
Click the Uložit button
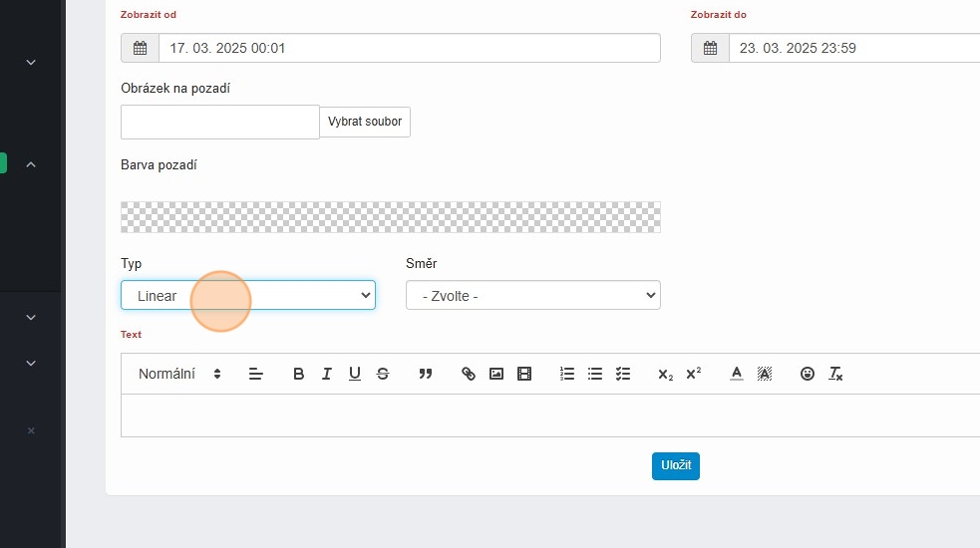point(675,466)
